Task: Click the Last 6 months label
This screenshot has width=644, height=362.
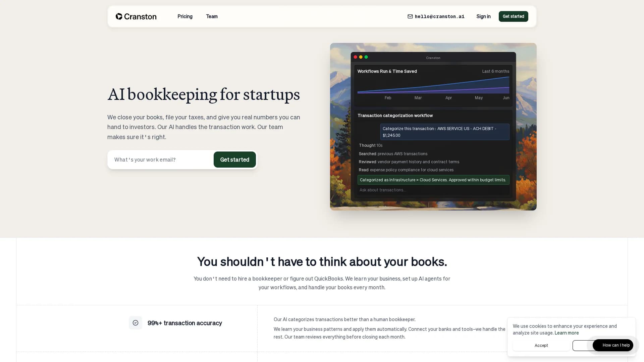Action: (495, 71)
